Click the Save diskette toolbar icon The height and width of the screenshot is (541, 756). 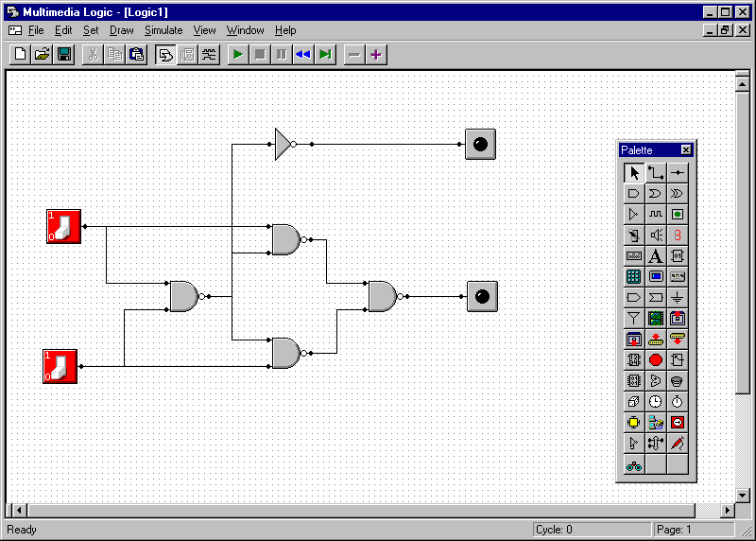64,54
